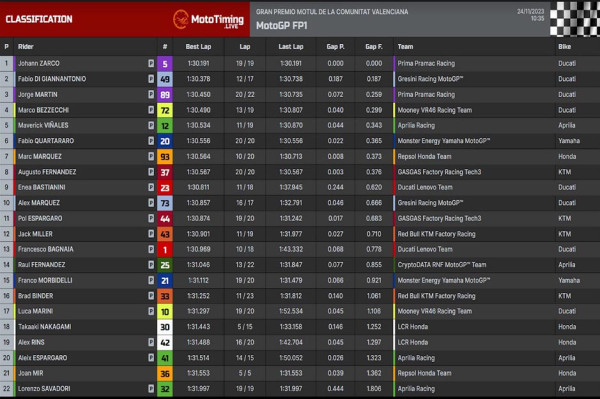Click lap count 5 / 15
This screenshot has height=399, width=600.
click(245, 327)
